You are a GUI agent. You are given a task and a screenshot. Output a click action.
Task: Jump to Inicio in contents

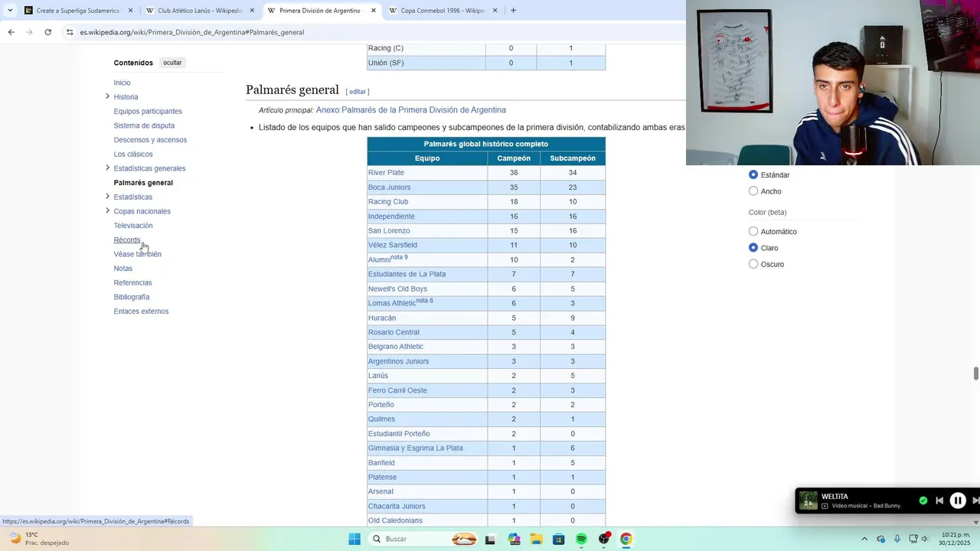[x=122, y=83]
